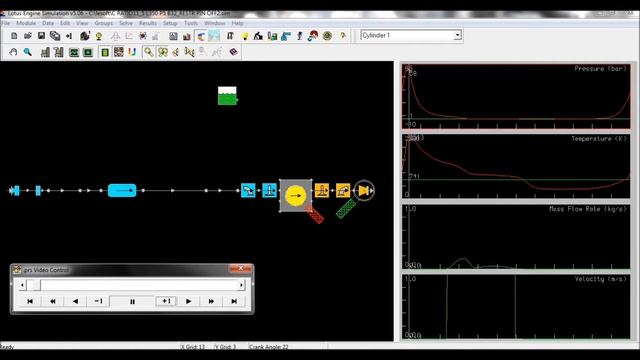
Task: Select the yellow cylinder element
Action: click(x=296, y=196)
